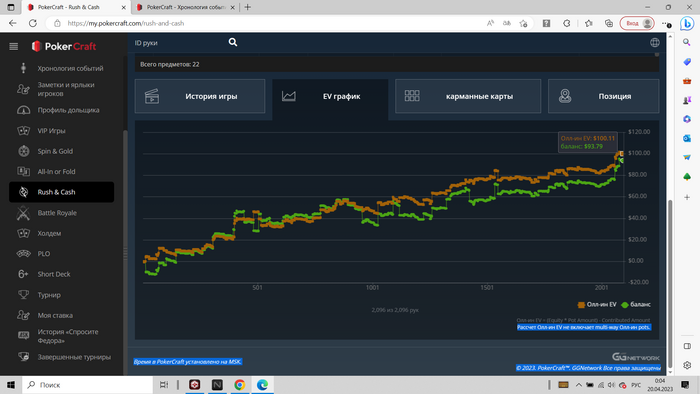Screen dimensions: 700x394
Task: Click the read aloud icon in address bar
Action: click(x=490, y=23)
